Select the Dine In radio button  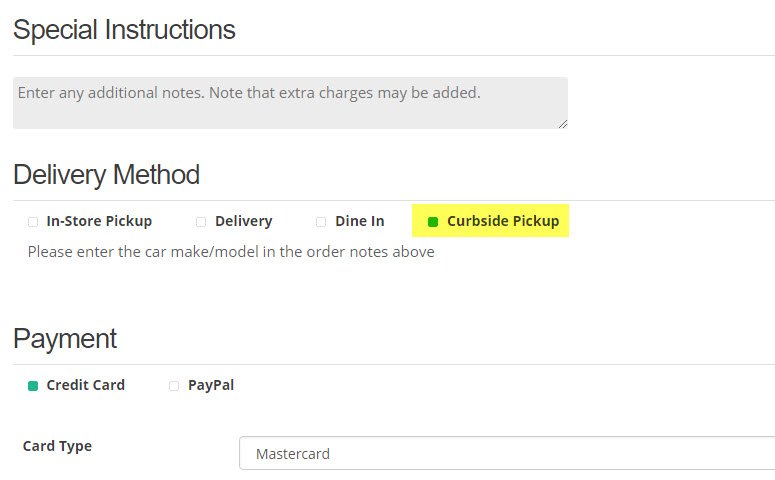[x=321, y=221]
